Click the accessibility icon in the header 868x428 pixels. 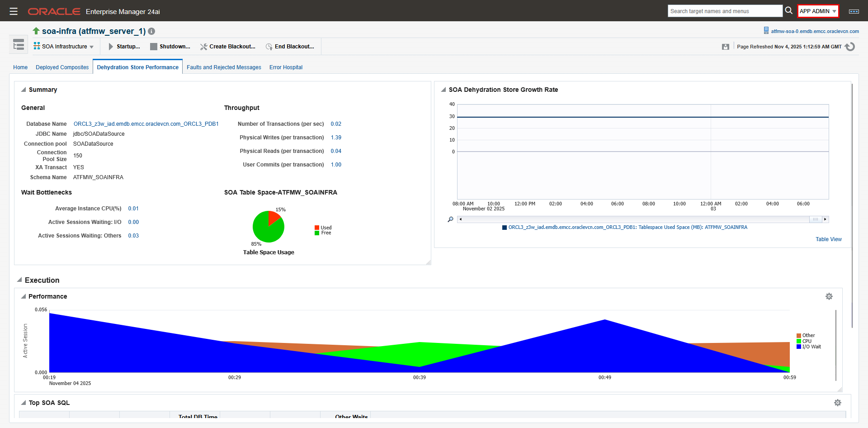pyautogui.click(x=854, y=11)
